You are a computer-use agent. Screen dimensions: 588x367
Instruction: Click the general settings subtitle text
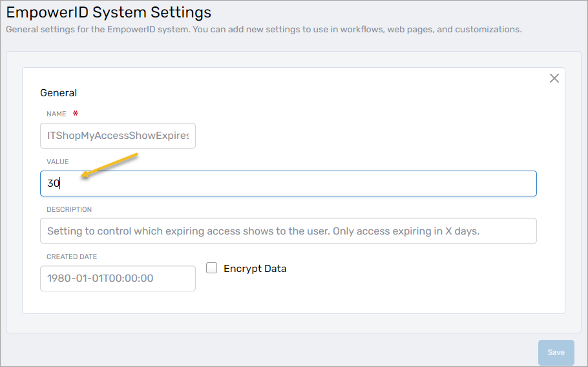tap(264, 29)
